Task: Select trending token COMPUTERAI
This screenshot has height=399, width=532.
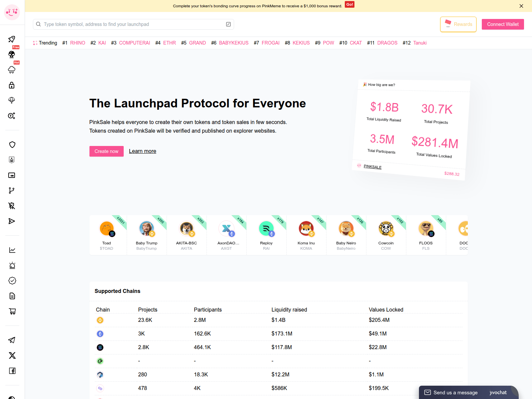Action: click(134, 43)
